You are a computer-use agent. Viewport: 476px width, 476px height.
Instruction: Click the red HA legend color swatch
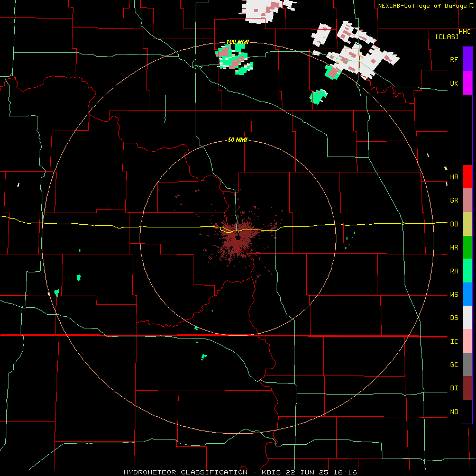pos(467,177)
